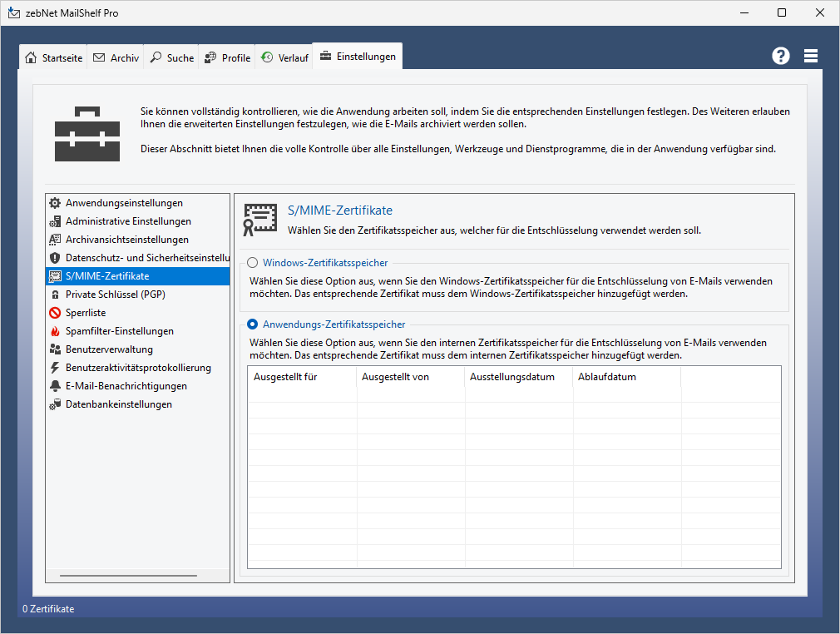Click the help question mark icon
This screenshot has width=840, height=634.
tap(780, 56)
